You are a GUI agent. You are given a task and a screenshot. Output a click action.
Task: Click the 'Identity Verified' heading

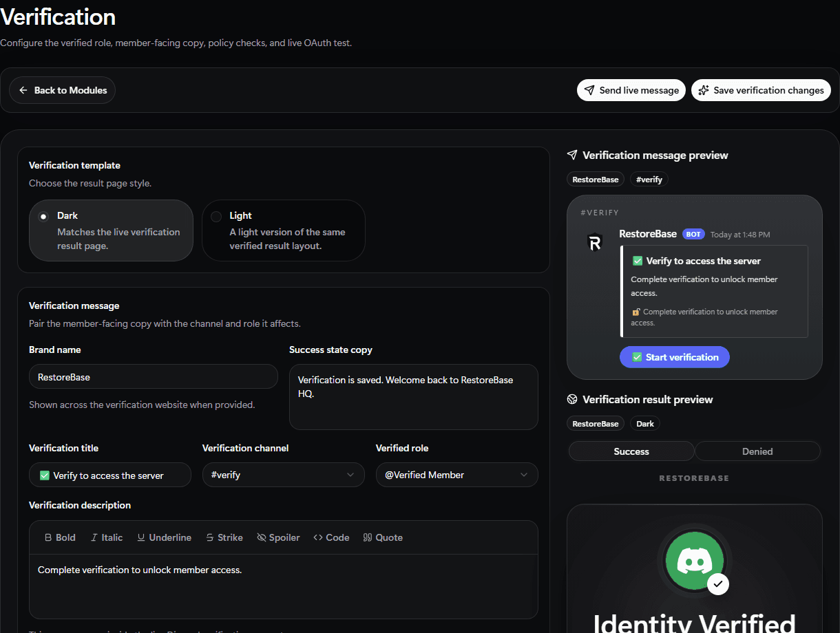(x=694, y=624)
